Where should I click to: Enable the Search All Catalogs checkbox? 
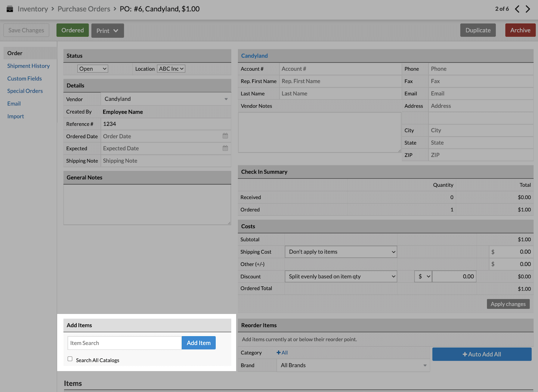(70, 359)
